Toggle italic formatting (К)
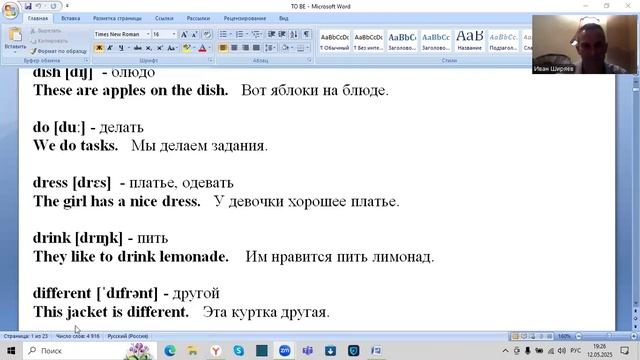This screenshot has height=360, width=640. (110, 48)
